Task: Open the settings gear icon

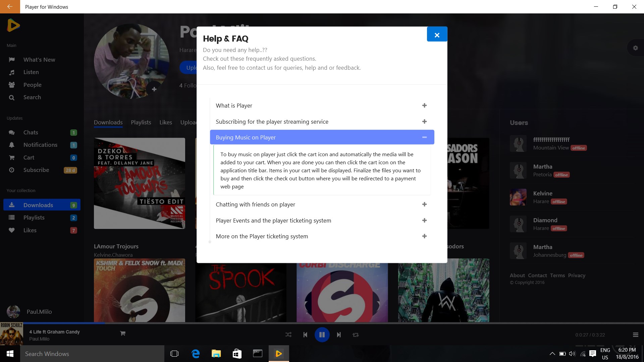Action: coord(635,48)
